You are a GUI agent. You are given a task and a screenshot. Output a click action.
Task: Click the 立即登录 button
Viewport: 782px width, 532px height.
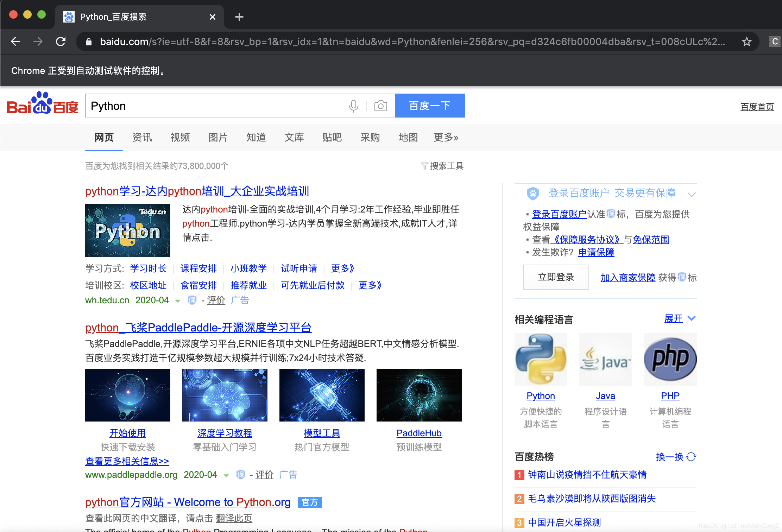[556, 277]
